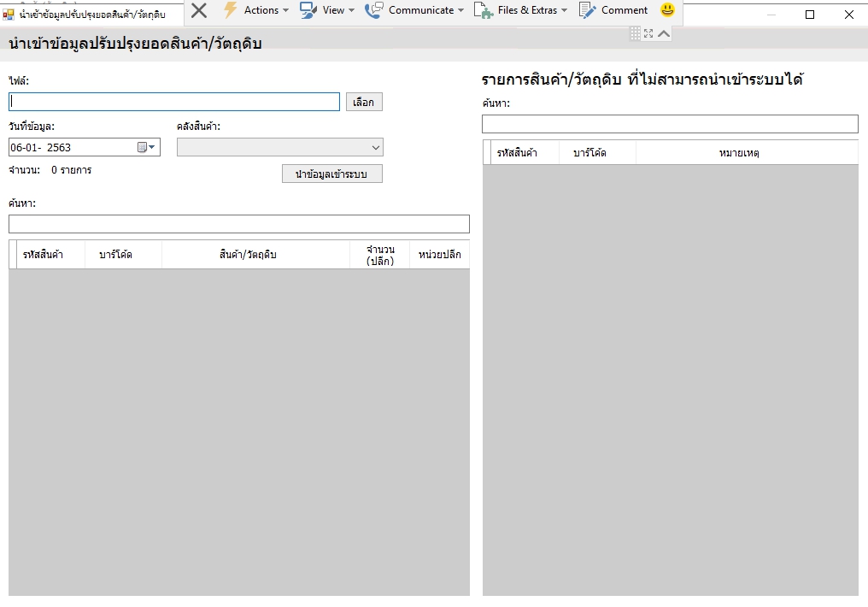Click the หน่วยปลีก column header

[439, 255]
